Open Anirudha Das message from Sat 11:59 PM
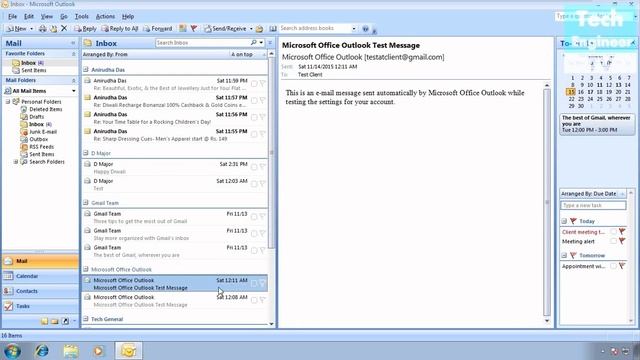Image resolution: width=640 pixels, height=360 pixels. [x=175, y=84]
